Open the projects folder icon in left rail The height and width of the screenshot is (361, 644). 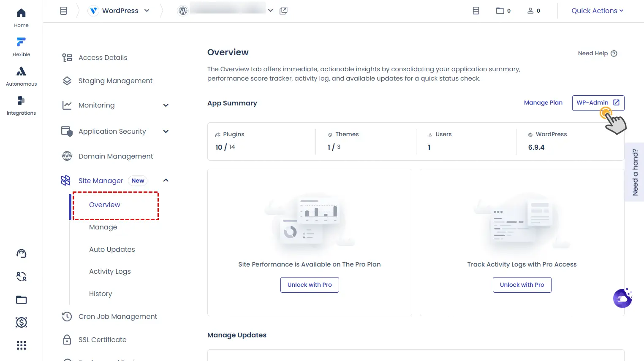21,300
